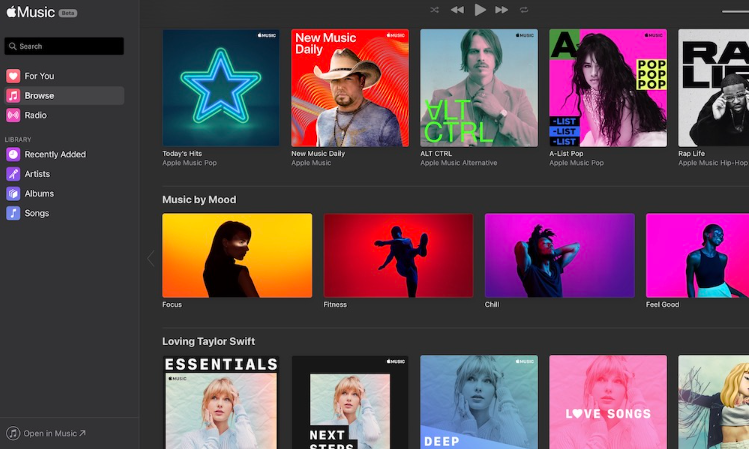Open the Chill mood tile
The height and width of the screenshot is (449, 749).
pyautogui.click(x=560, y=256)
